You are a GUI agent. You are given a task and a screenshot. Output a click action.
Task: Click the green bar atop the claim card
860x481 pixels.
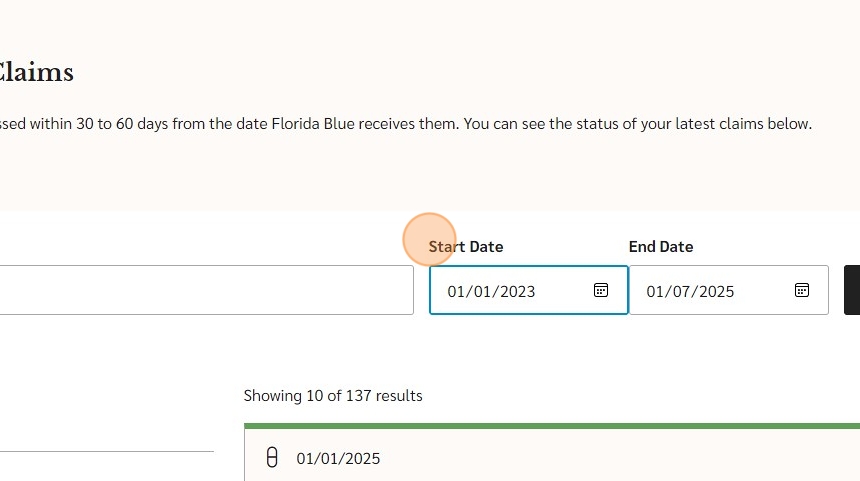click(552, 426)
